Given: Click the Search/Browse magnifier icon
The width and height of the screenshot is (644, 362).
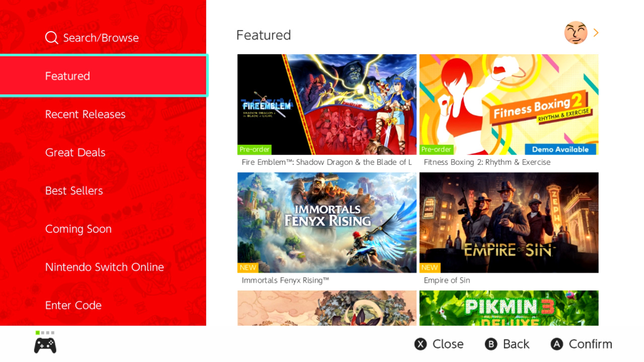Looking at the screenshot, I should pos(51,38).
